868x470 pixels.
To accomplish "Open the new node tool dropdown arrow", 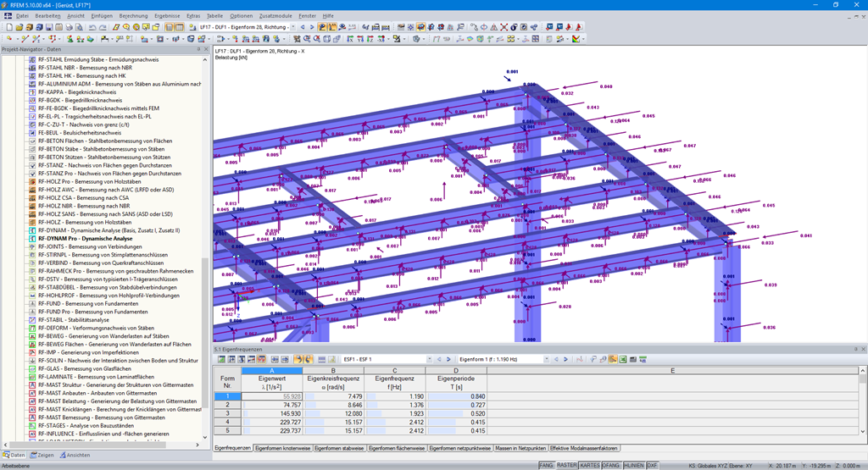I will click(17, 39).
